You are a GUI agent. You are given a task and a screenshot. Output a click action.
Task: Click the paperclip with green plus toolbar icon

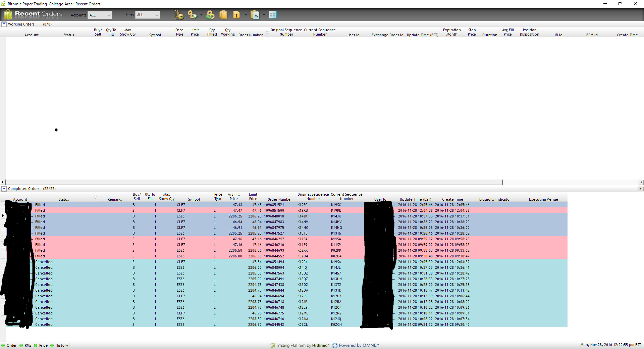coord(179,15)
